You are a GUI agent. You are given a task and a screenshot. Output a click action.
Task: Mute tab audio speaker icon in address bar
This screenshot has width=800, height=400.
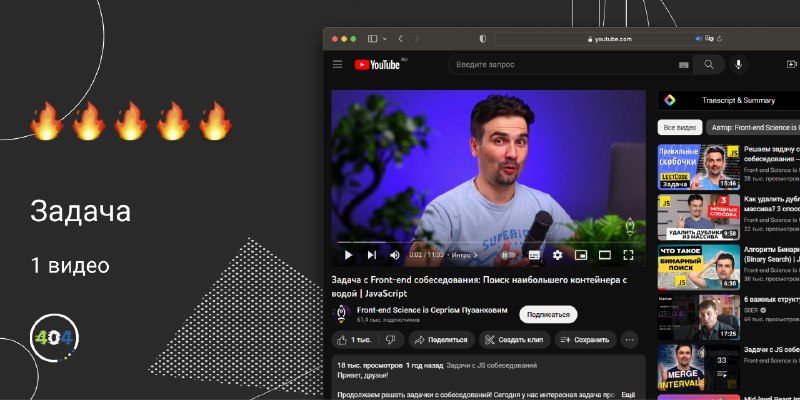pos(698,39)
